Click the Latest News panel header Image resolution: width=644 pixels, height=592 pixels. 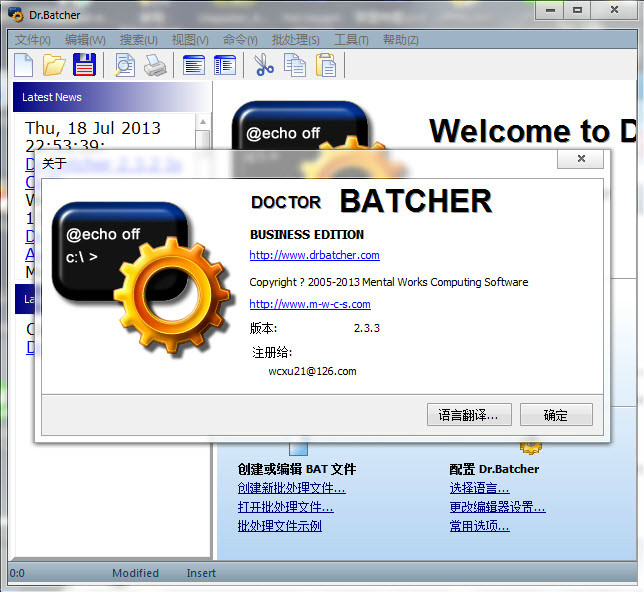[112, 97]
